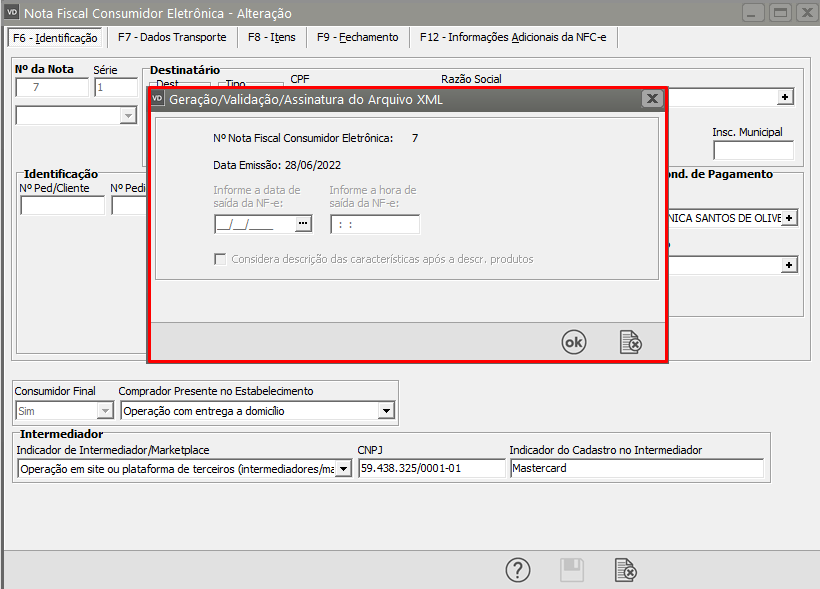Close the Geração/Validação/Assinatura XML dialog
This screenshot has width=820, height=589.
651,99
